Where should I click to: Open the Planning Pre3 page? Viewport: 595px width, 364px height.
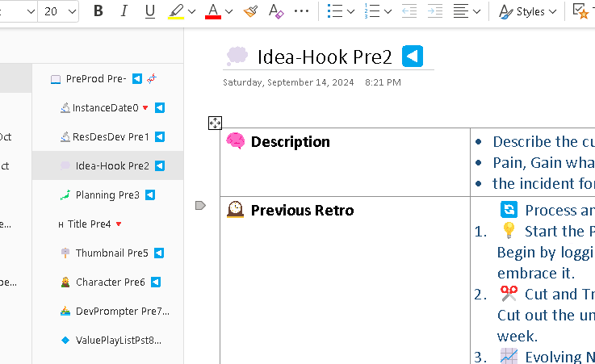pyautogui.click(x=107, y=195)
